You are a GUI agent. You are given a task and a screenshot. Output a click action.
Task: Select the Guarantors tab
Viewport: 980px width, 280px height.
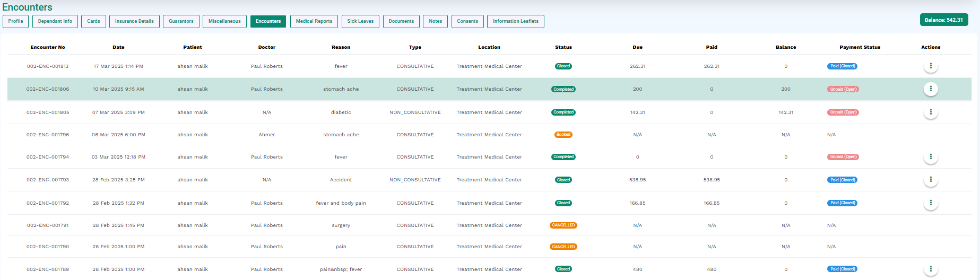click(181, 21)
